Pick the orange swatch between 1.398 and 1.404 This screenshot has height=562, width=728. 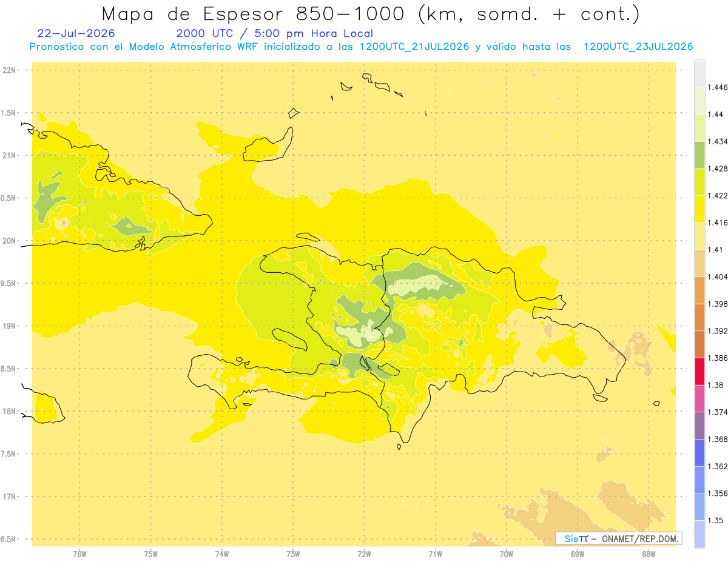point(699,290)
